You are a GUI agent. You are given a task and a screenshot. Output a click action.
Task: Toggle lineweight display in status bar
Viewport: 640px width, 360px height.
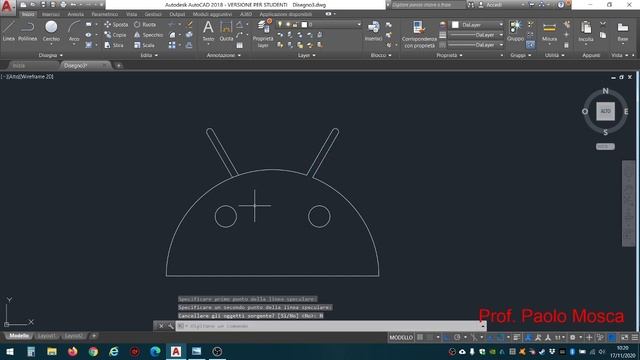(x=517, y=338)
